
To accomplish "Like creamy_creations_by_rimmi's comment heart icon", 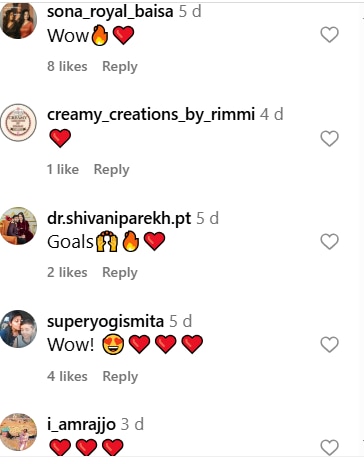I will [x=329, y=138].
